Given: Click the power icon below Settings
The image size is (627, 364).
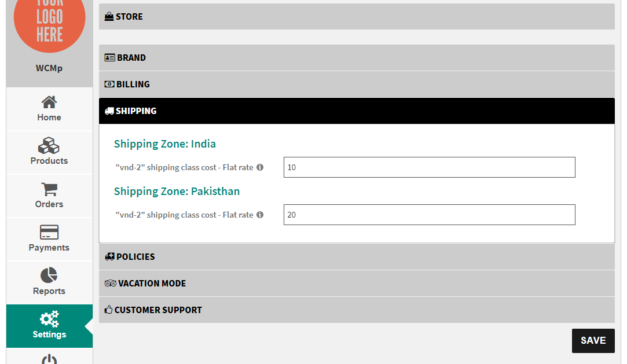Looking at the screenshot, I should point(49,359).
